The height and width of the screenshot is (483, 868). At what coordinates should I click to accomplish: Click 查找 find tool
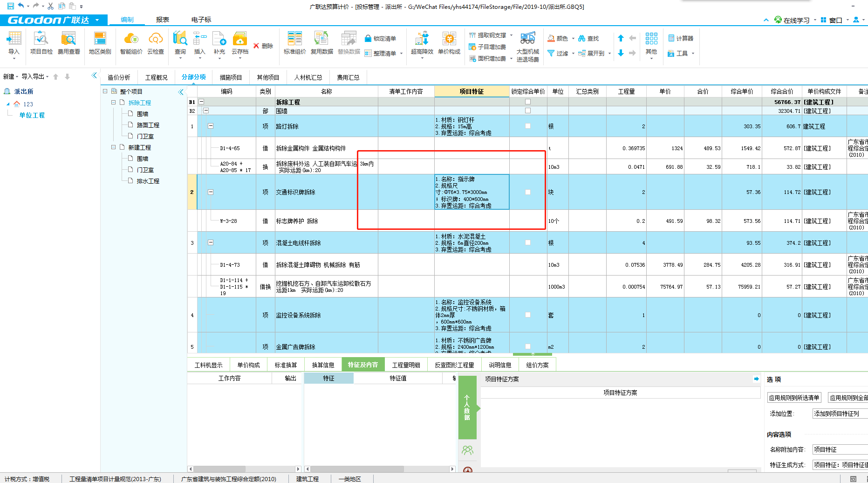pyautogui.click(x=588, y=38)
